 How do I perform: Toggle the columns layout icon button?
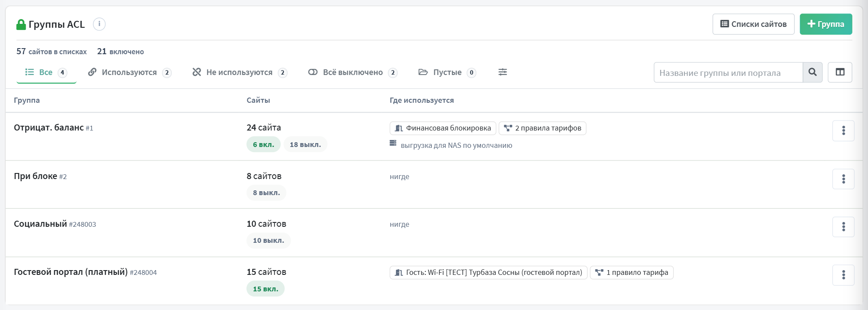pyautogui.click(x=840, y=72)
